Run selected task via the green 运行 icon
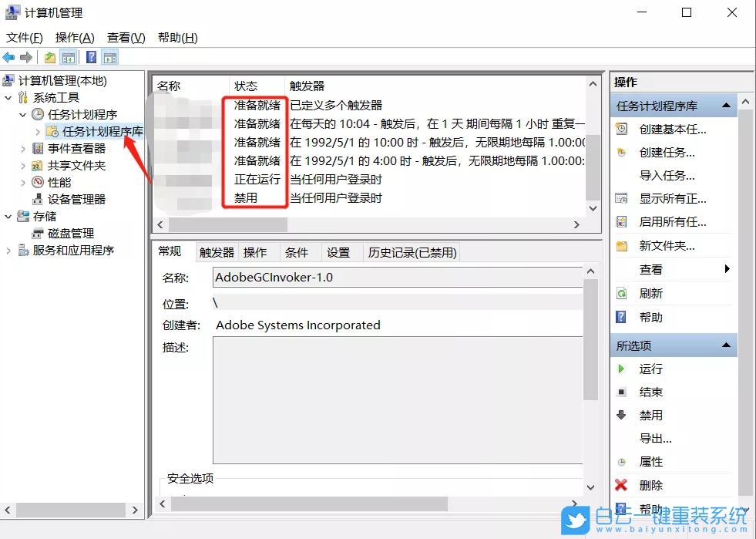Image resolution: width=756 pixels, height=539 pixels. coord(622,369)
